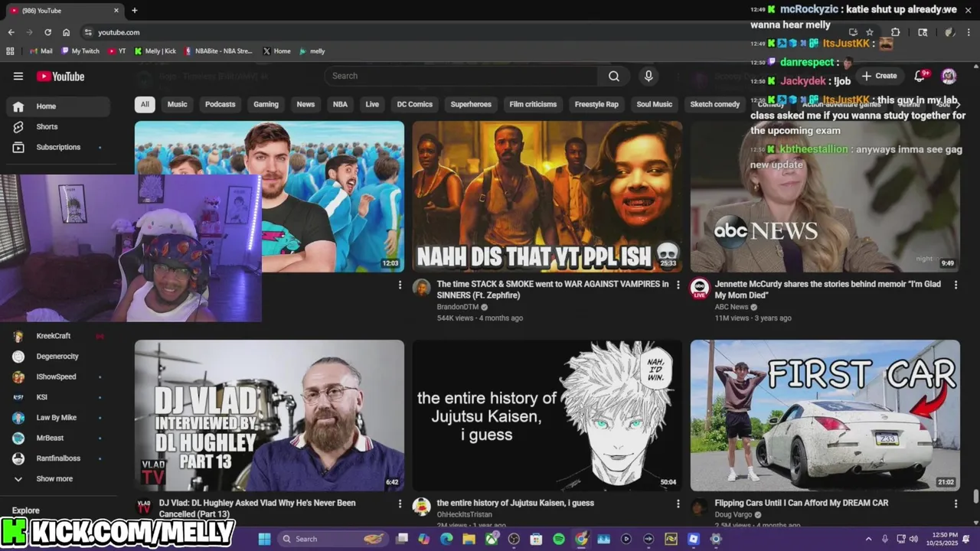Open the Degenerocity subscription channel
The image size is (980, 551).
[58, 357]
